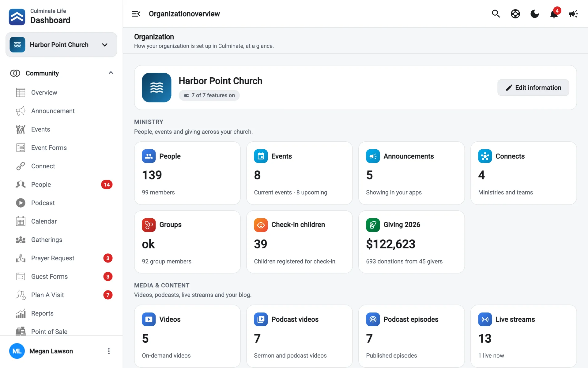588x368 pixels.
Task: Click the Podcast play icon in sidebar
Action: pyautogui.click(x=21, y=203)
